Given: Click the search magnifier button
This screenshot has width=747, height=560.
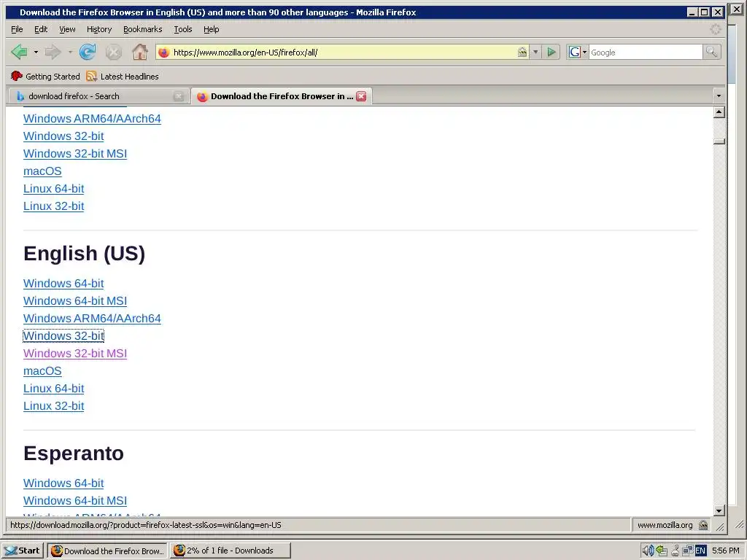Looking at the screenshot, I should pos(711,52).
